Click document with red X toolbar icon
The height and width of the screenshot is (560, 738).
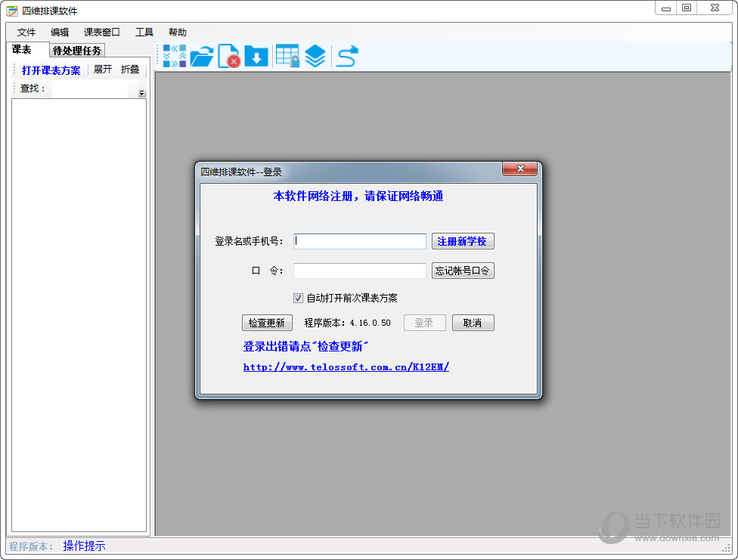coord(229,57)
